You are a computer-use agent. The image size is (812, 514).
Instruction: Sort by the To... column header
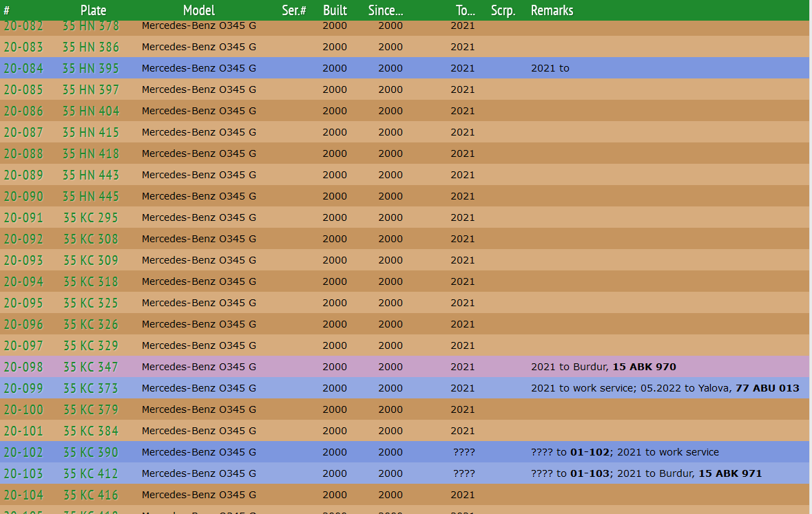(x=465, y=10)
